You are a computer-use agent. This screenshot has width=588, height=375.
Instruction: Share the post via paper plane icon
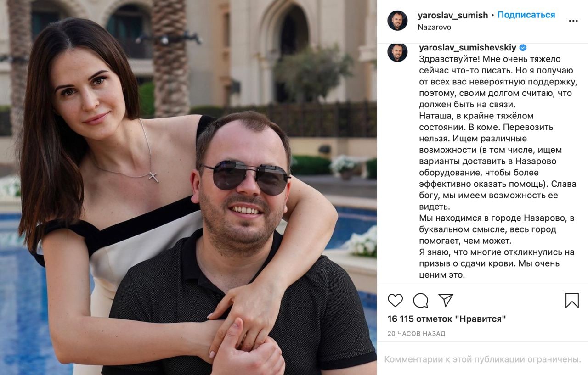coord(446,300)
